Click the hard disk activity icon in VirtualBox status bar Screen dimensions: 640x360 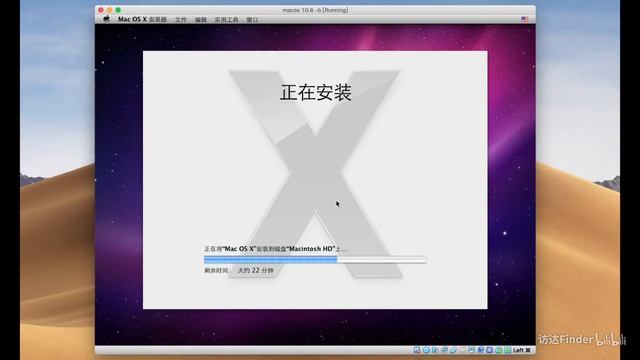(417, 350)
